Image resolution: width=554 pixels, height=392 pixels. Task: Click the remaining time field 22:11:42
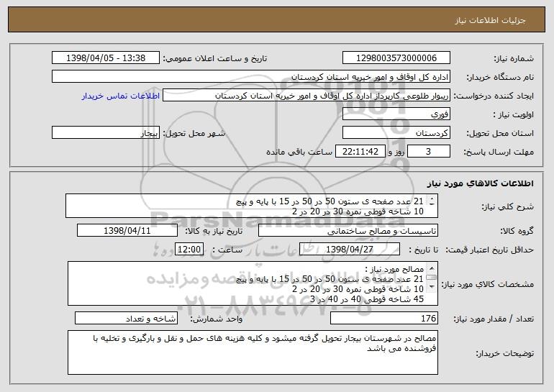click(x=360, y=152)
